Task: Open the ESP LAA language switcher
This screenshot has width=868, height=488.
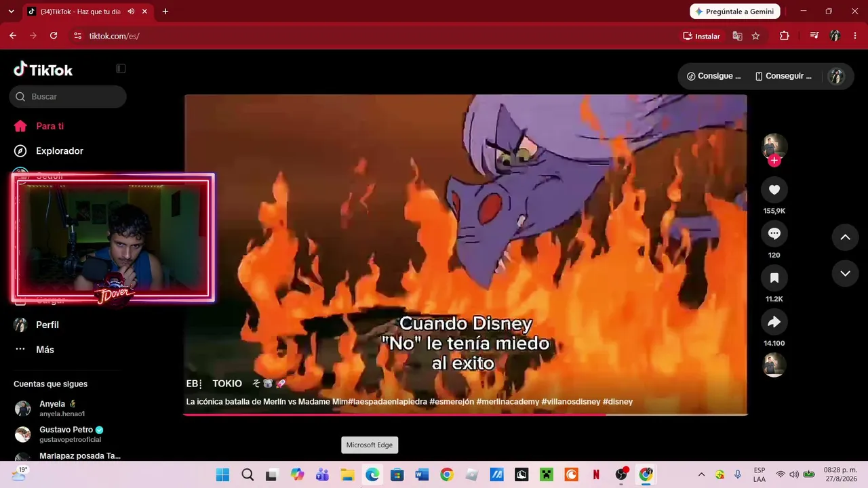Action: tap(759, 474)
